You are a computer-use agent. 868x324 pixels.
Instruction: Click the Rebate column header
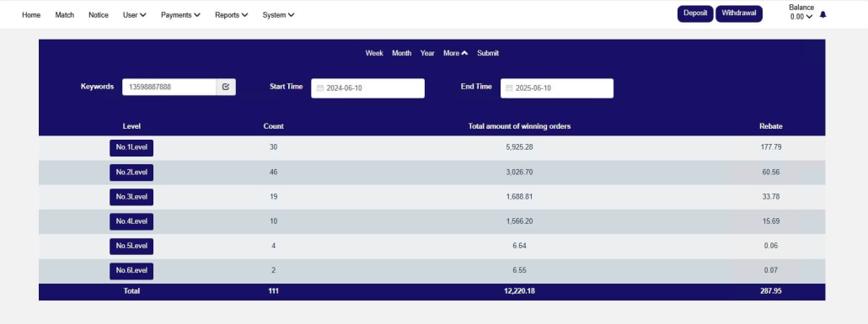(770, 126)
